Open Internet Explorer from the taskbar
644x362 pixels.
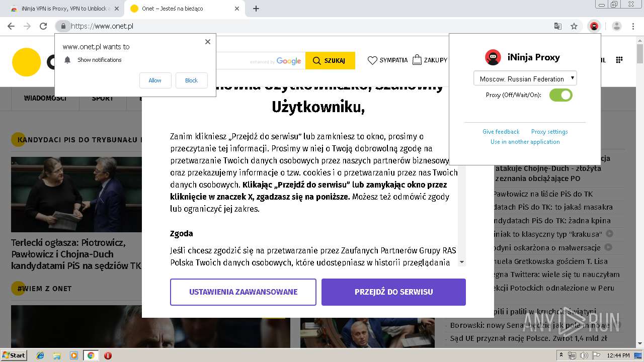coord(41,355)
